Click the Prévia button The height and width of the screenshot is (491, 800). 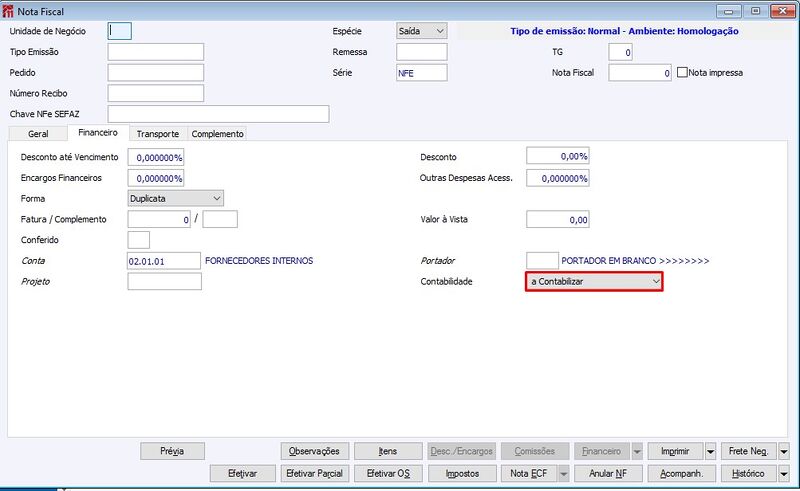[172, 451]
